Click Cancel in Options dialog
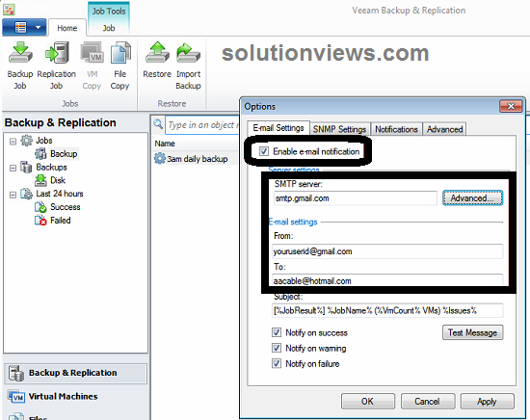Image resolution: width=530 pixels, height=420 pixels. 428,402
